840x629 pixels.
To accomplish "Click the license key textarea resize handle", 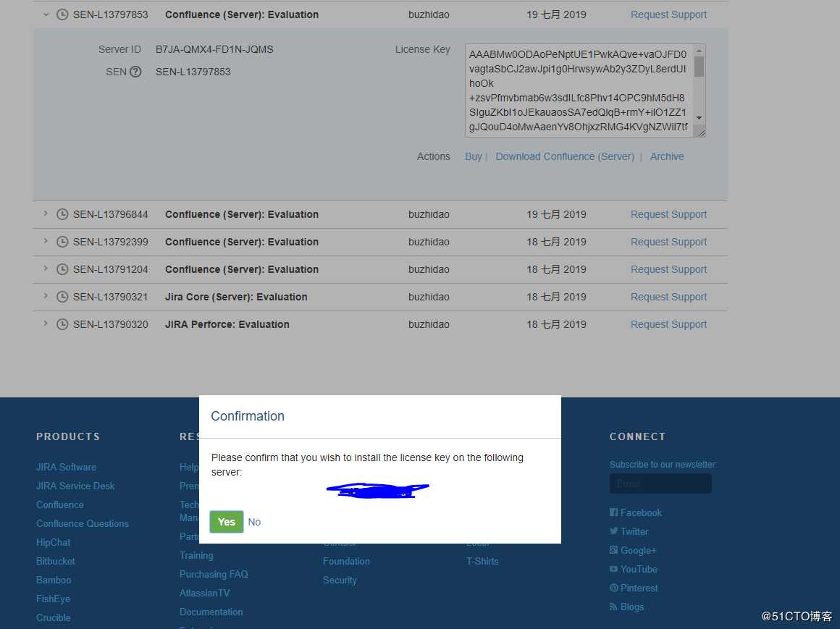I will [x=700, y=132].
